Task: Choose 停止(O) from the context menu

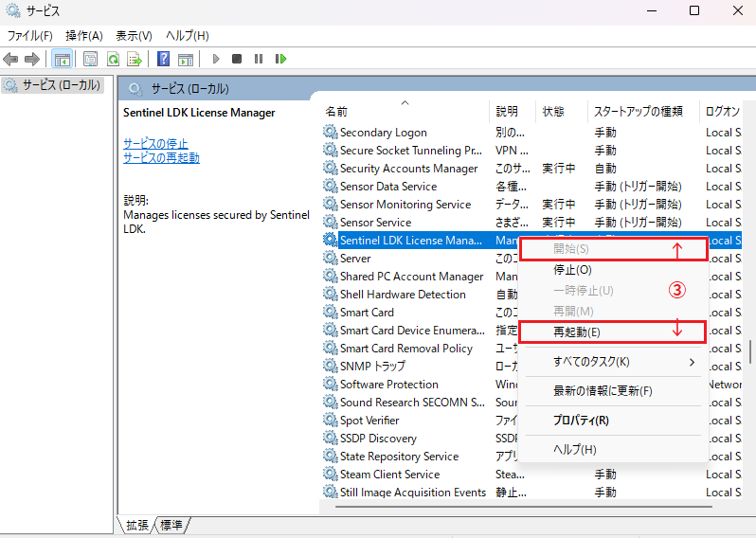Action: tap(572, 270)
